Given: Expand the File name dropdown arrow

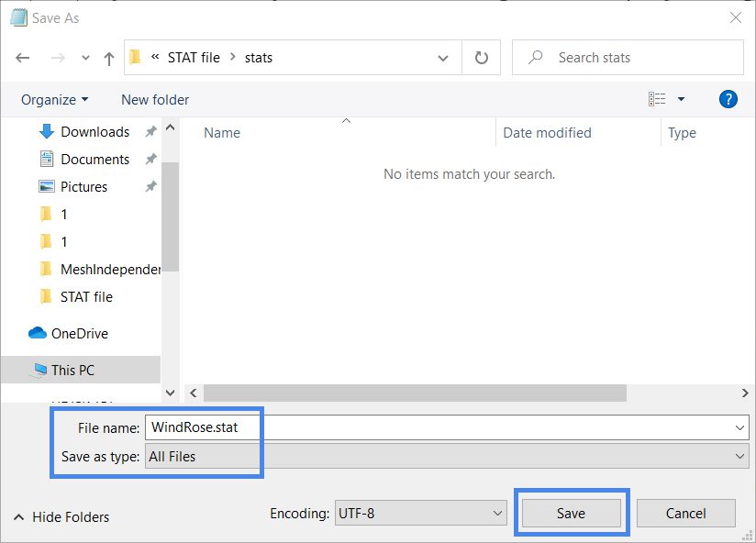Looking at the screenshot, I should click(x=739, y=427).
